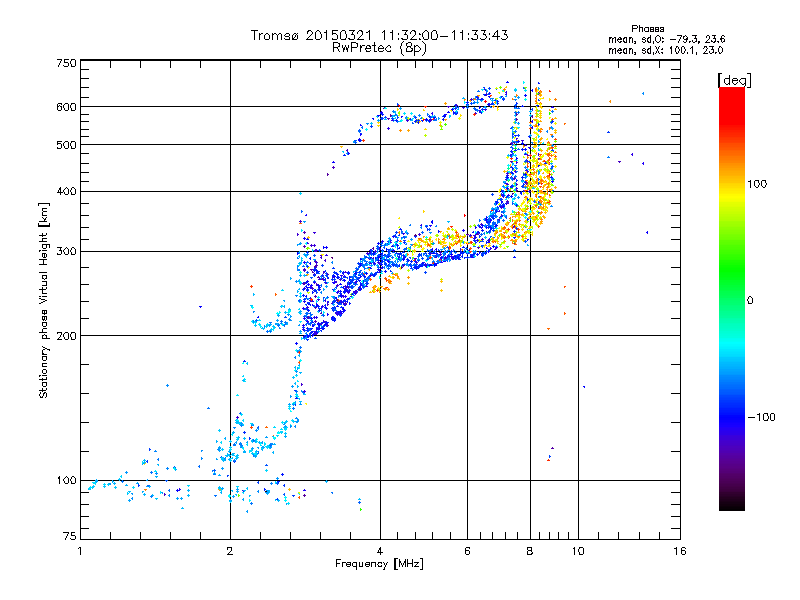The image size is (800, 600).
Task: Click the colorbar tick label '100'
Action: [x=757, y=184]
